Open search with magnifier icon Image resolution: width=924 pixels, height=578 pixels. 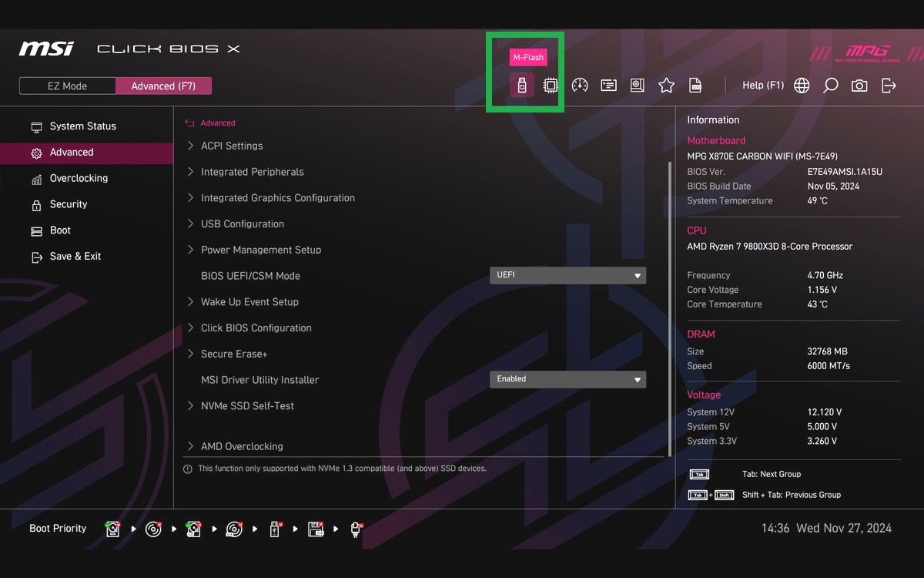tap(830, 86)
